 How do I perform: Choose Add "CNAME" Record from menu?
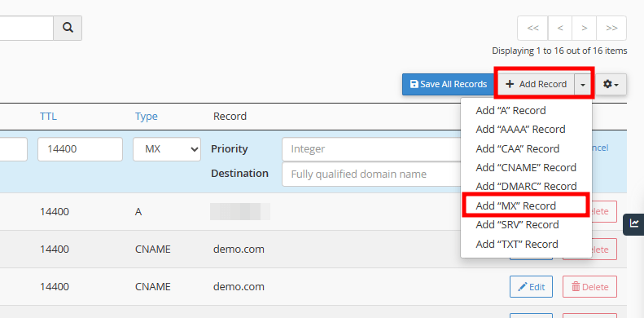(526, 167)
